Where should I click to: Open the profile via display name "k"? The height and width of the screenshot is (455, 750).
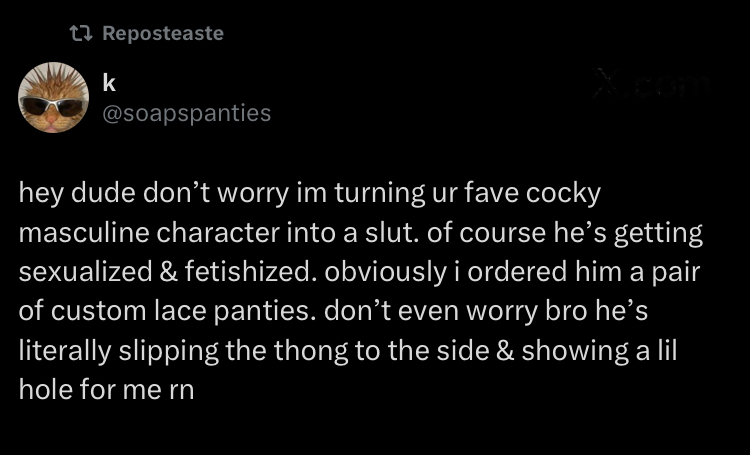(x=109, y=82)
